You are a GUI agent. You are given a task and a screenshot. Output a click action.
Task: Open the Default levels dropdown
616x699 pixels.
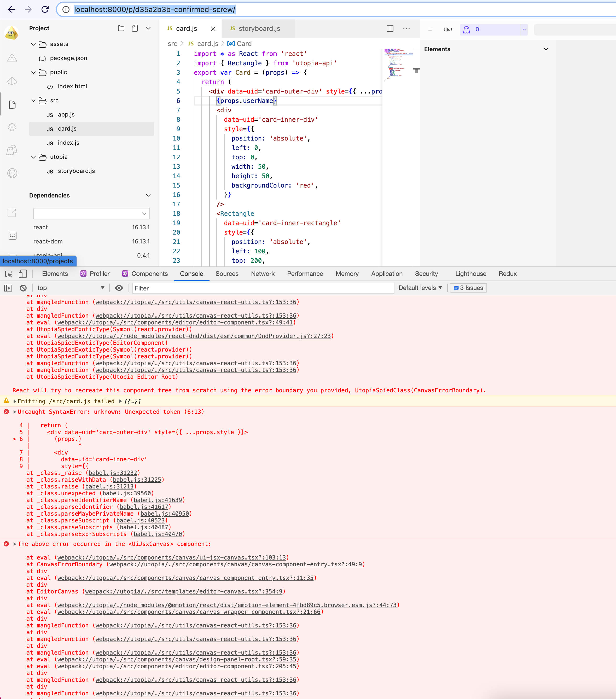(420, 288)
